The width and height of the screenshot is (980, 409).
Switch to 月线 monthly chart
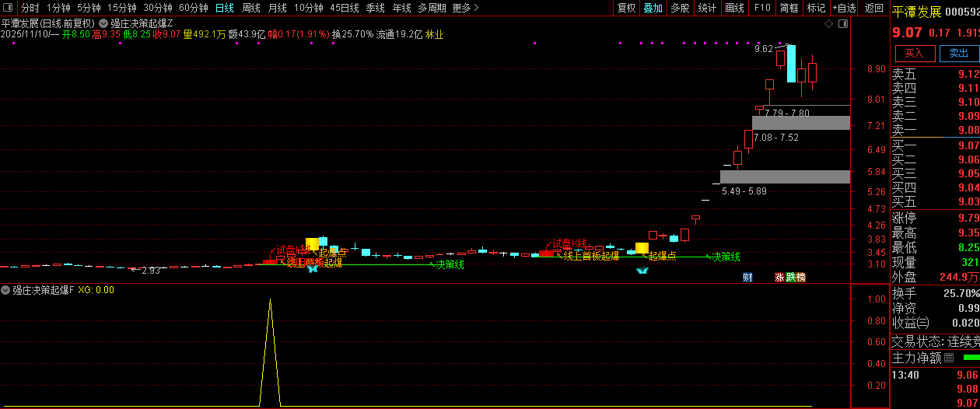[x=277, y=8]
